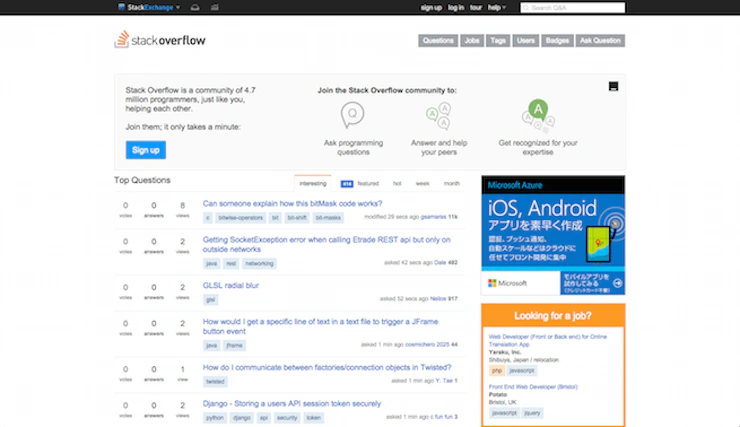
Task: Minimize the community welcome banner
Action: [613, 86]
